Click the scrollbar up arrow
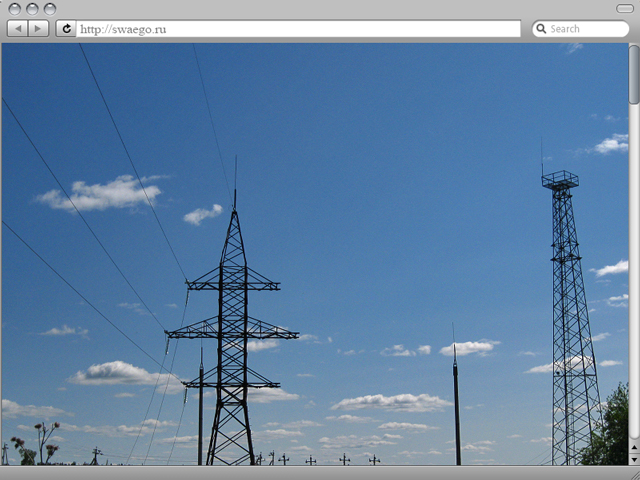 click(x=634, y=448)
